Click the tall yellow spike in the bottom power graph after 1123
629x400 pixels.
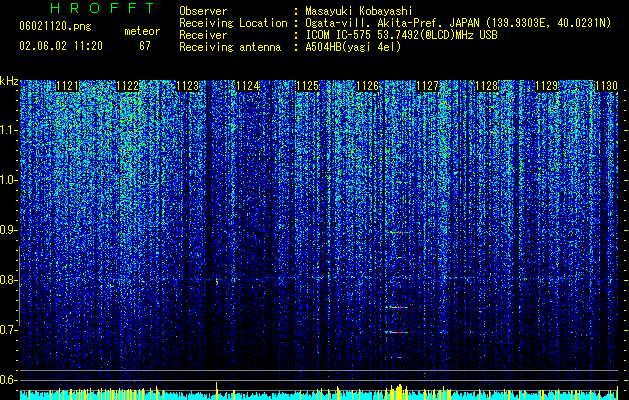pyautogui.click(x=217, y=390)
